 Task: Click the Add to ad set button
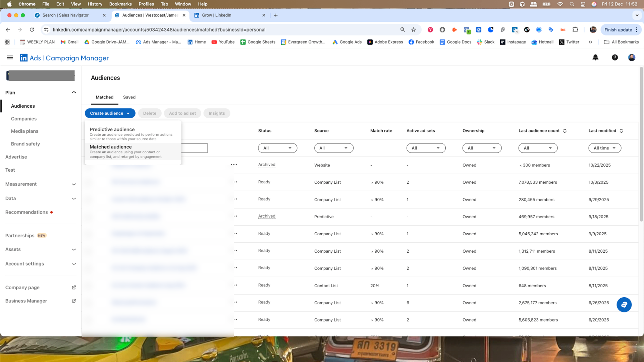(x=182, y=113)
